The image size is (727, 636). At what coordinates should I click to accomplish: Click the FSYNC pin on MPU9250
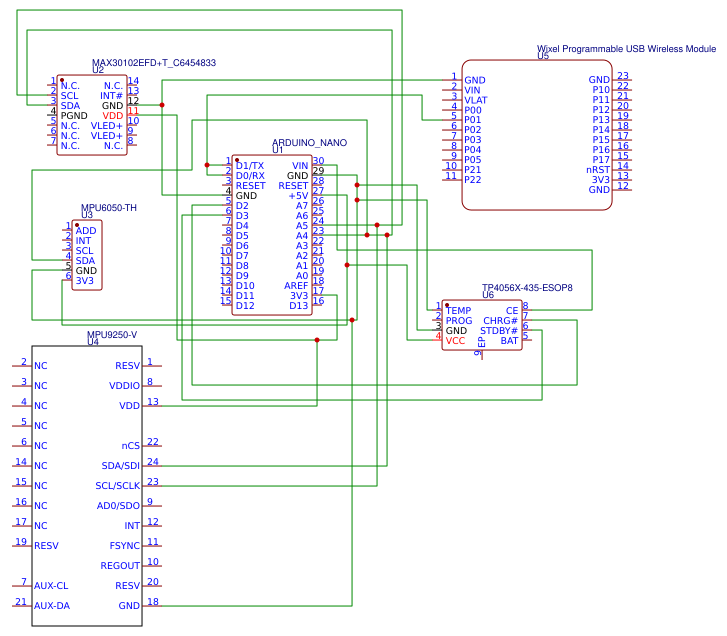[x=125, y=546]
